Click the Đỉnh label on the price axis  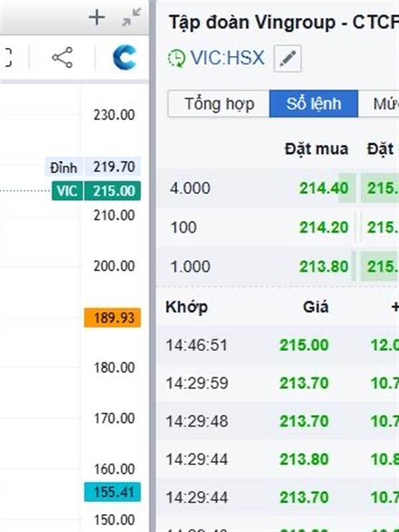click(63, 168)
